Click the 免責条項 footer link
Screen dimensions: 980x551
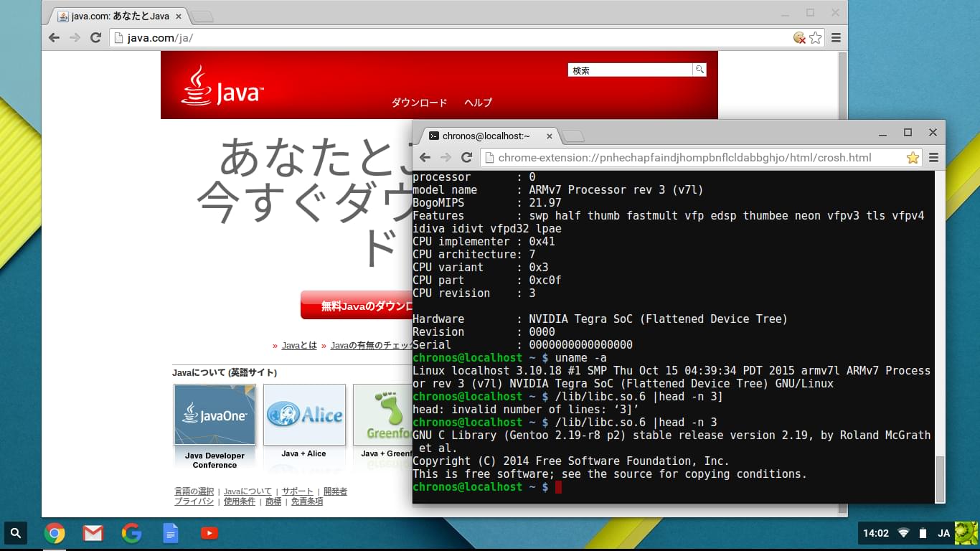click(306, 501)
